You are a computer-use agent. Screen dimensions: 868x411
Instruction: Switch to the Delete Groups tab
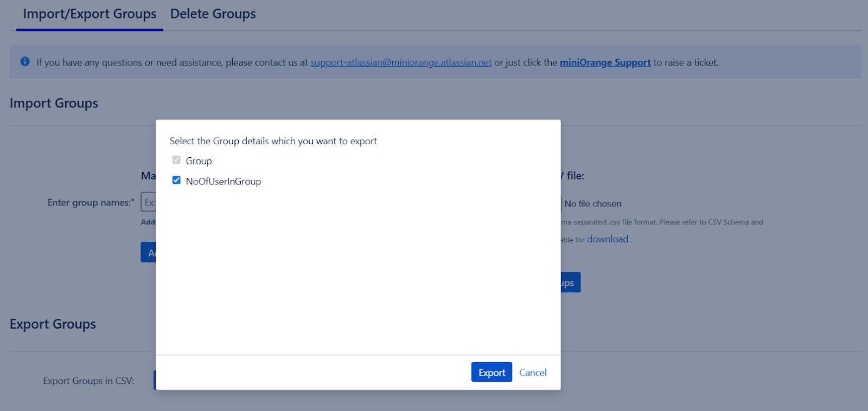click(x=213, y=14)
